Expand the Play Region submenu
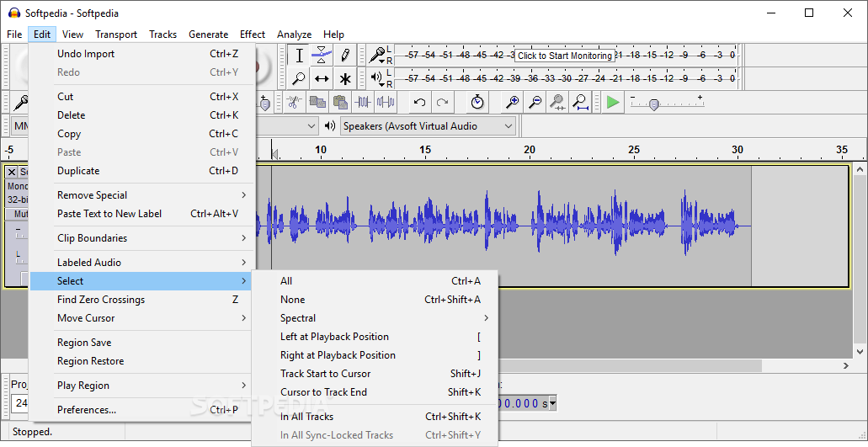The height and width of the screenshot is (447, 868). coord(142,385)
